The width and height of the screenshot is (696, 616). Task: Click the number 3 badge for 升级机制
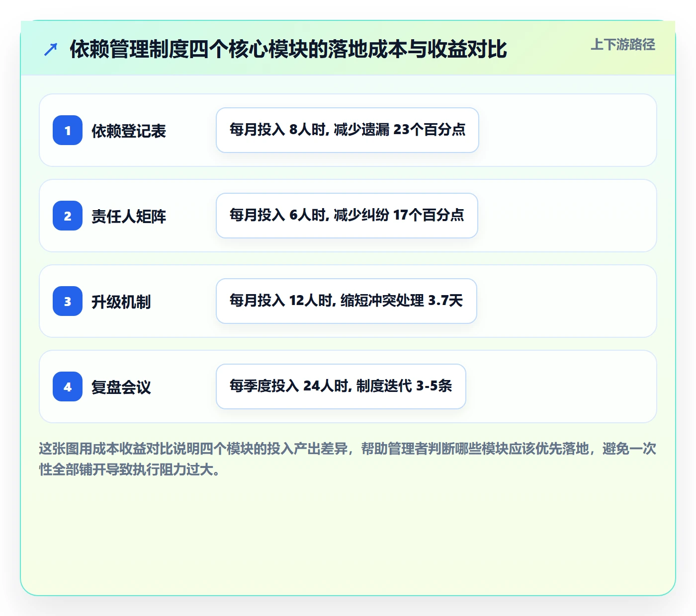pos(68,301)
